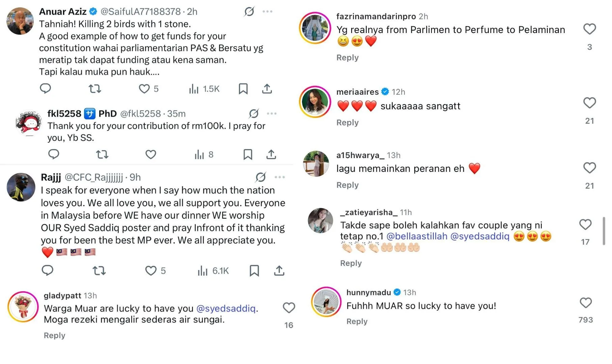612x364 pixels.
Task: Reply to fazrinamandarinpro's comment
Action: (347, 58)
